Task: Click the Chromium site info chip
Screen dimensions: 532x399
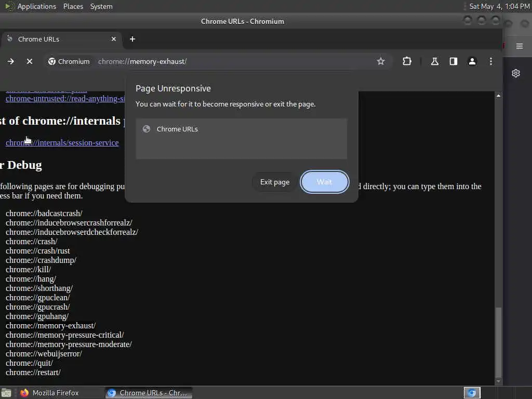Action: coord(69,61)
